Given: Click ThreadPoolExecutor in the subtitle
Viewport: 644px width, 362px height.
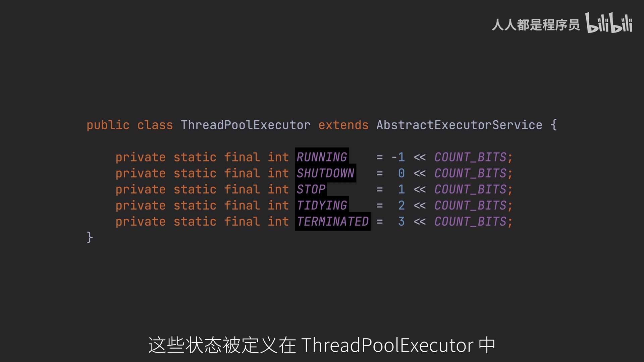Looking at the screenshot, I should point(387,345).
